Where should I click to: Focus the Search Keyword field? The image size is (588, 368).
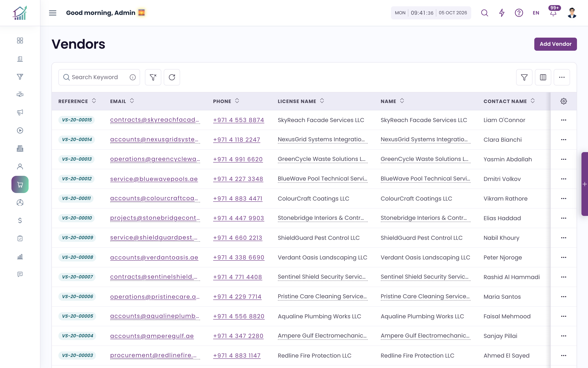pos(99,77)
